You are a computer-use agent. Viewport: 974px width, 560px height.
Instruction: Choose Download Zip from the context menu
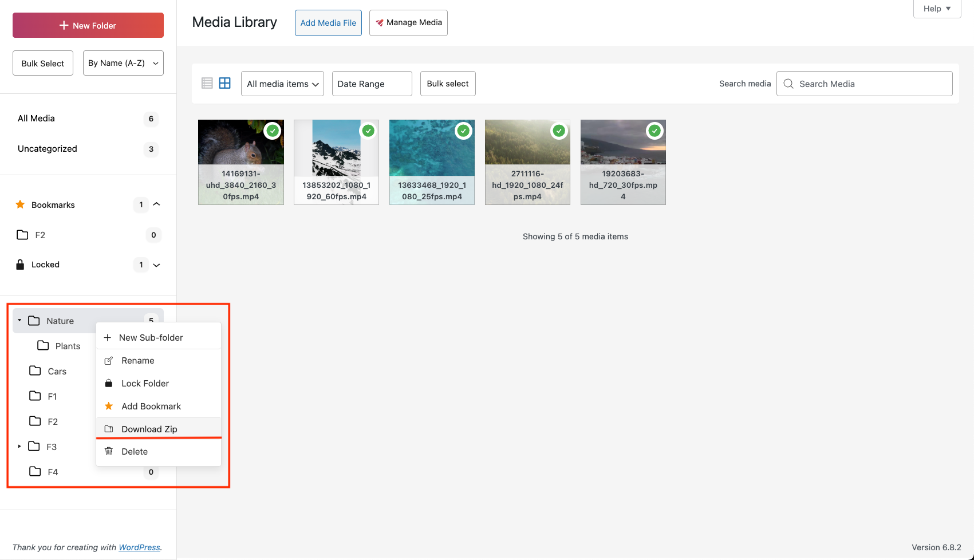pos(148,428)
